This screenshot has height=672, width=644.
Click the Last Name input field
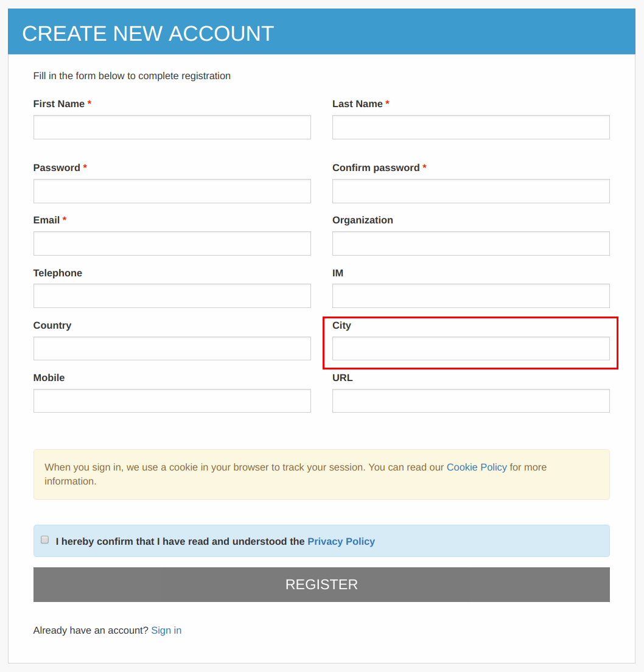coord(471,127)
